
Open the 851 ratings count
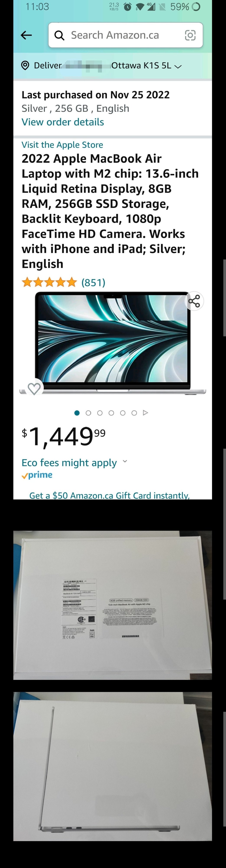(93, 282)
